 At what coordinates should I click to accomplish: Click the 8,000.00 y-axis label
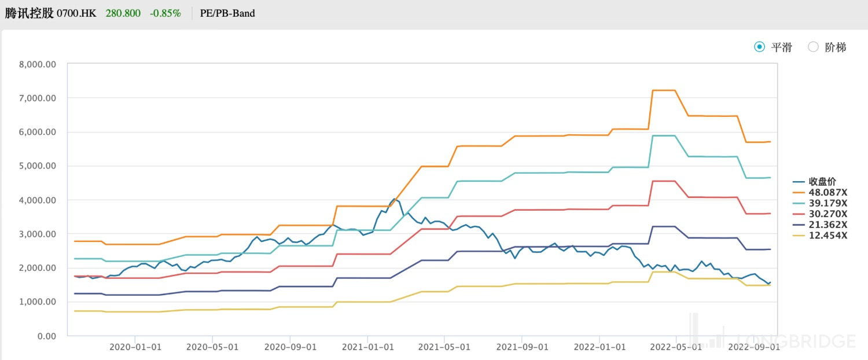[38, 64]
